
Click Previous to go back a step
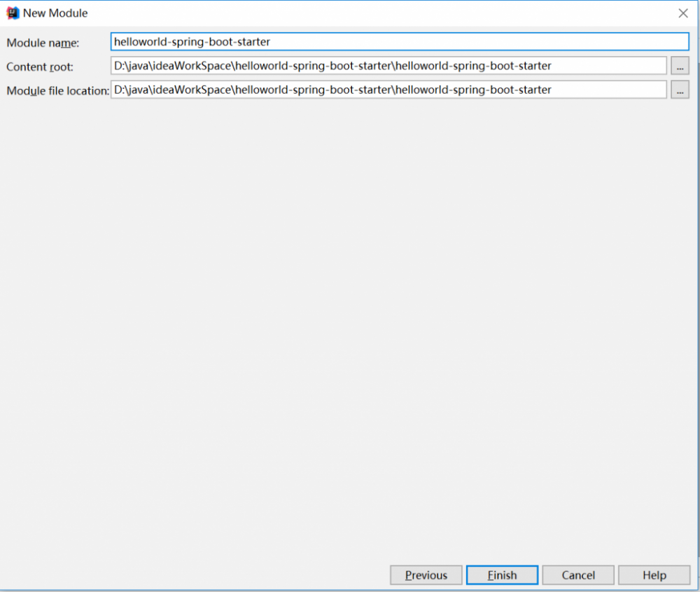(x=426, y=574)
